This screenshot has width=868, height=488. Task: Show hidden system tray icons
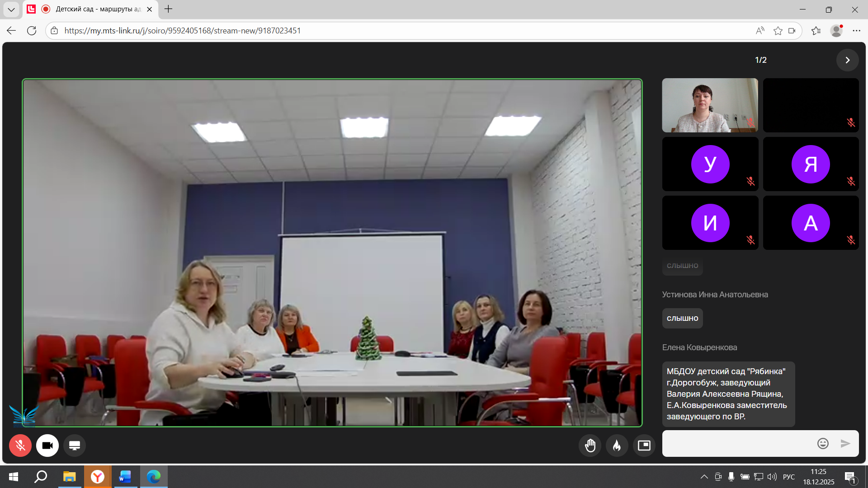pyautogui.click(x=704, y=477)
